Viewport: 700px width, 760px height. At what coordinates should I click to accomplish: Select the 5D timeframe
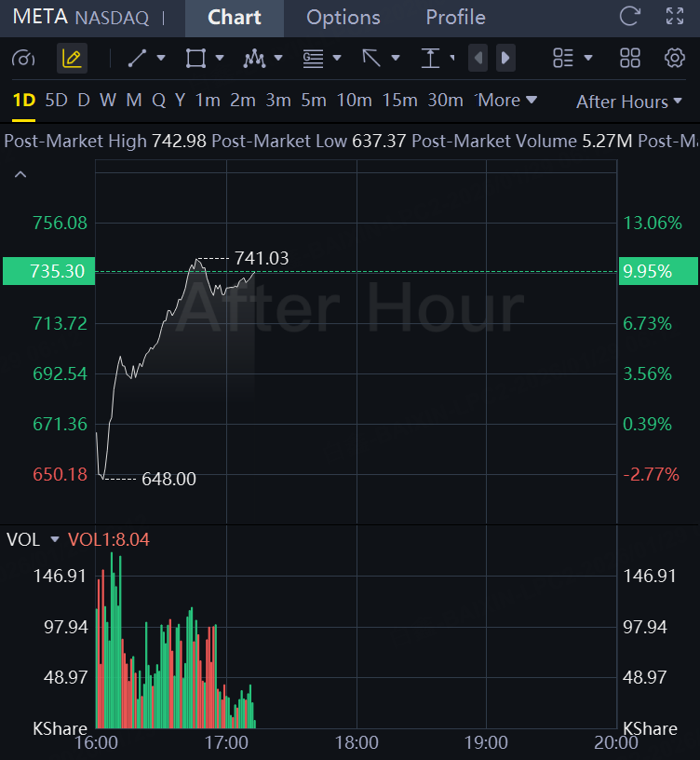[57, 100]
